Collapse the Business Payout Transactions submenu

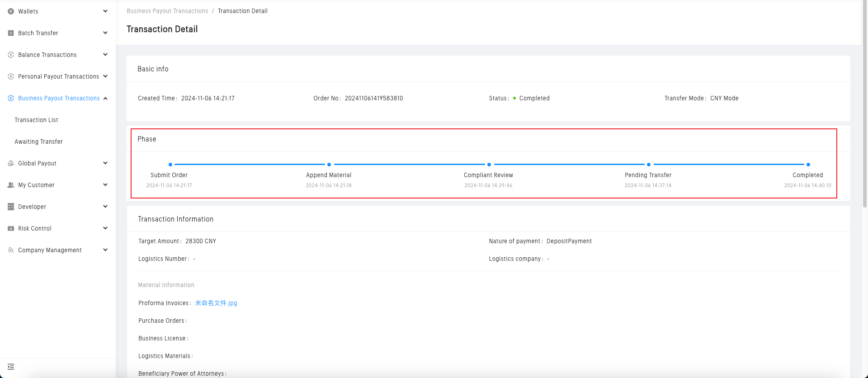point(105,98)
